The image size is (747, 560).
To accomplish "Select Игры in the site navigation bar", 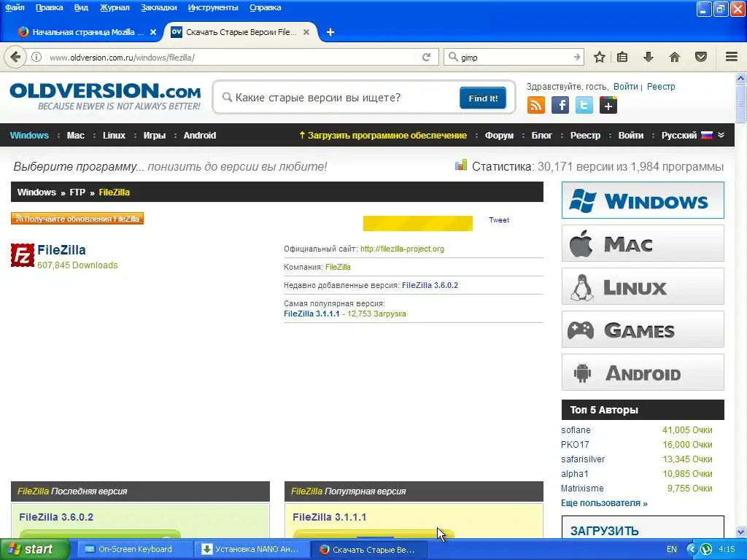I will tap(155, 135).
